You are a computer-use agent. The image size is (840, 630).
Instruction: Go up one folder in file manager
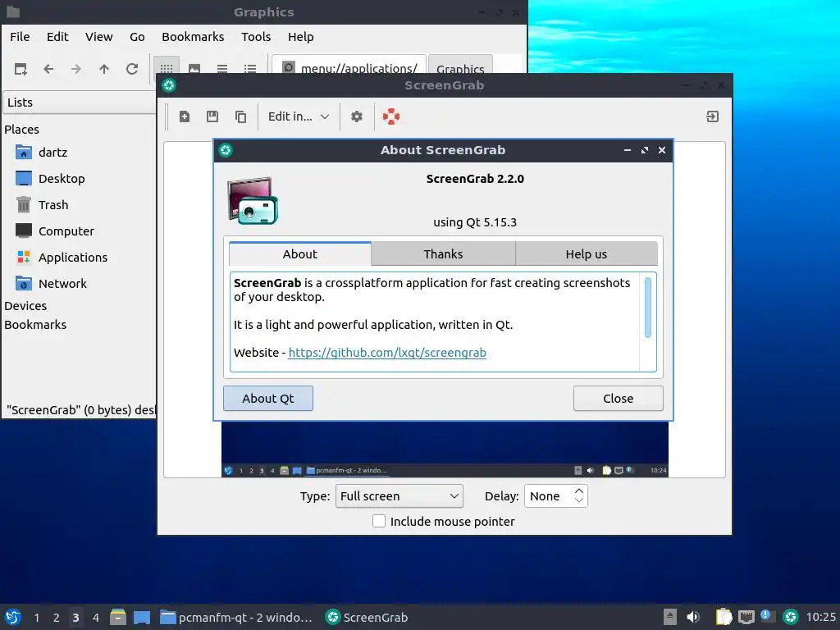(104, 69)
